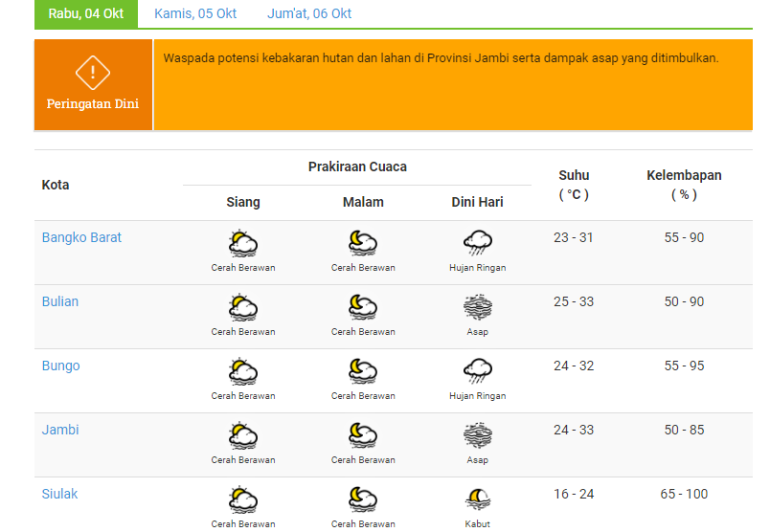Click Jambi early morning Asap icon

(477, 435)
